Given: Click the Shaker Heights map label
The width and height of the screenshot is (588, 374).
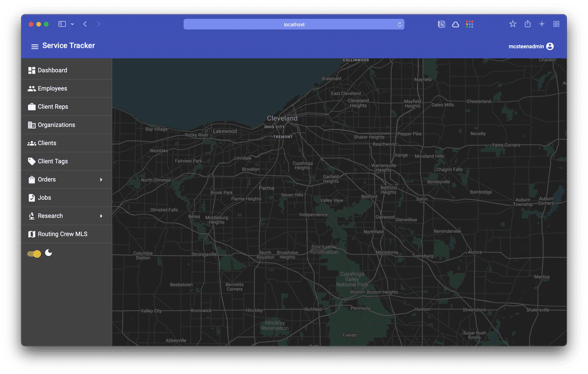Looking at the screenshot, I should [x=369, y=137].
